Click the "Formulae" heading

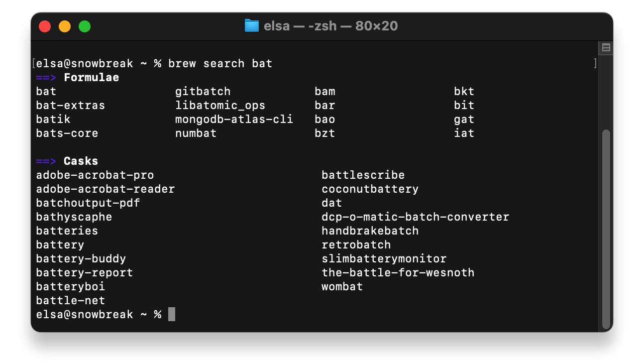point(92,78)
